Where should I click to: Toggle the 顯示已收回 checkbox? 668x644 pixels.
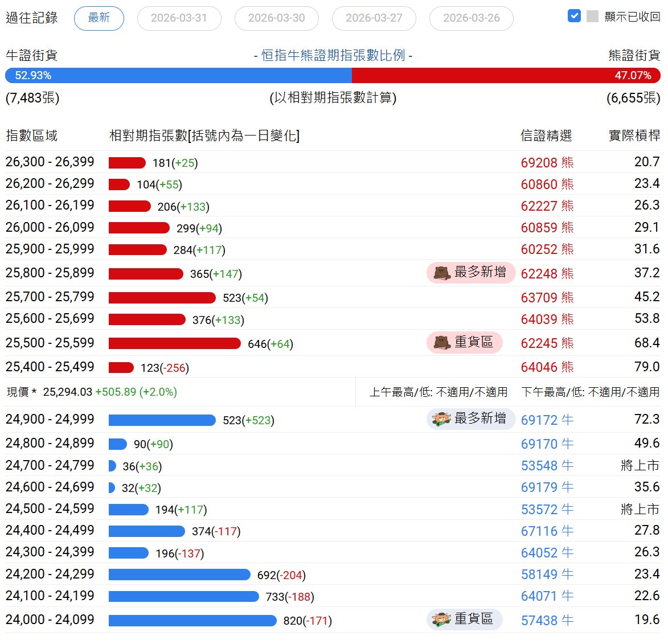574,16
